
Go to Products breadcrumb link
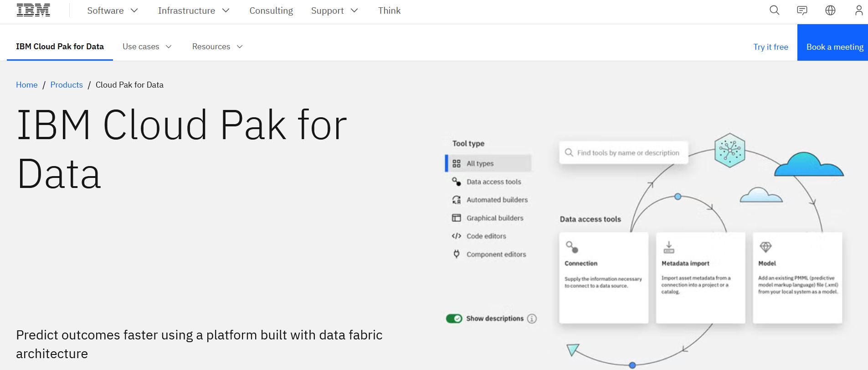pyautogui.click(x=67, y=85)
